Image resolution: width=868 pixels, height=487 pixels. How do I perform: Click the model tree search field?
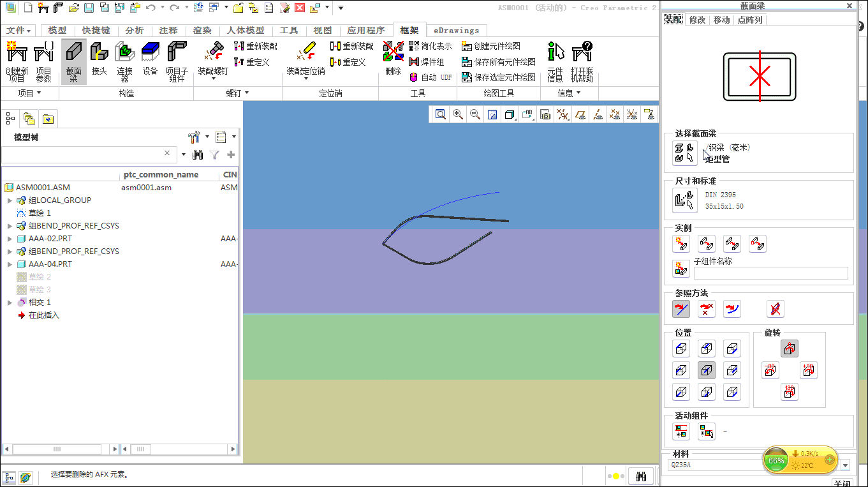[x=87, y=154]
